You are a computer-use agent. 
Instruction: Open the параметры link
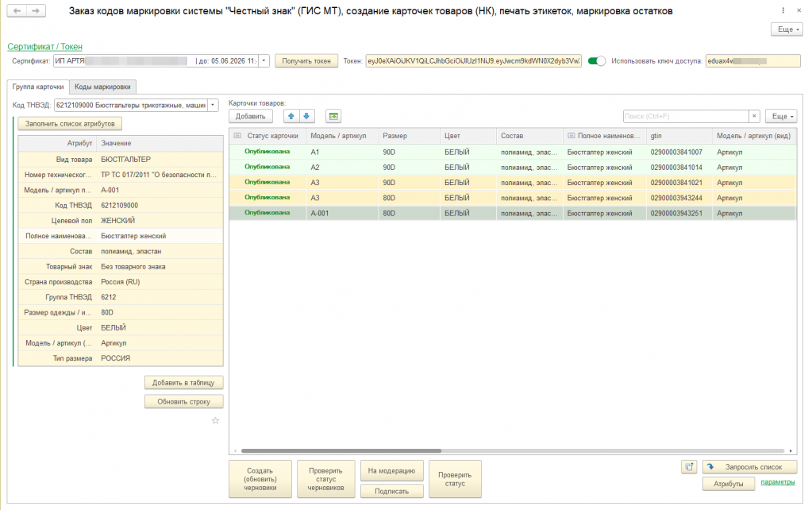tap(777, 482)
